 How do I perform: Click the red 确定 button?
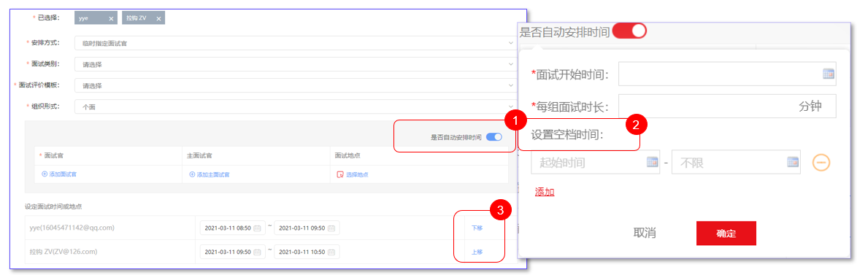pos(726,233)
